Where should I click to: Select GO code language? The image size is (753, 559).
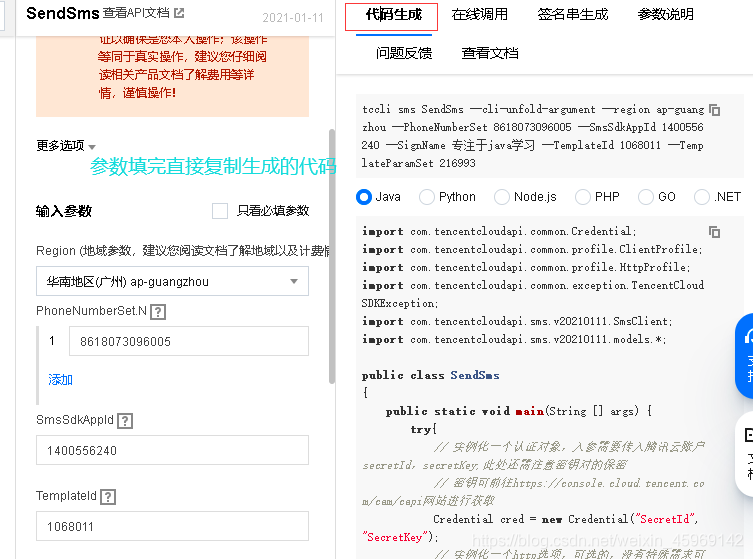[x=657, y=197]
